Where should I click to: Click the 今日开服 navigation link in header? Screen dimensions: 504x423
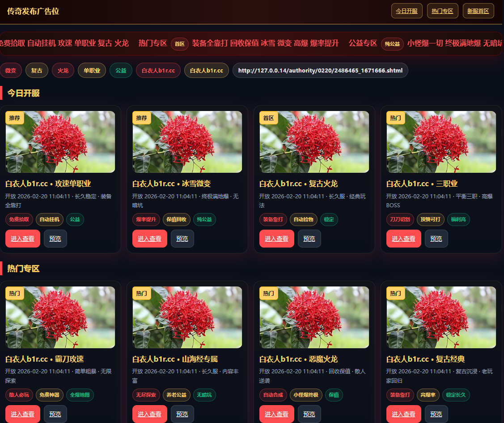pyautogui.click(x=407, y=11)
